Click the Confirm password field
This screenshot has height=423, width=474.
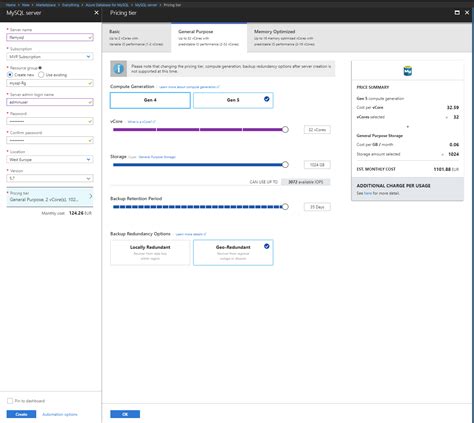pos(50,140)
